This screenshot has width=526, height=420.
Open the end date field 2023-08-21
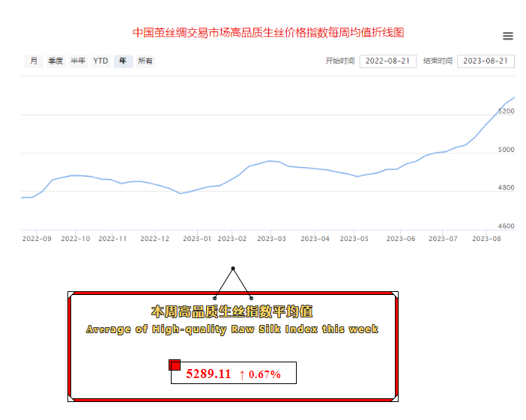pos(485,61)
